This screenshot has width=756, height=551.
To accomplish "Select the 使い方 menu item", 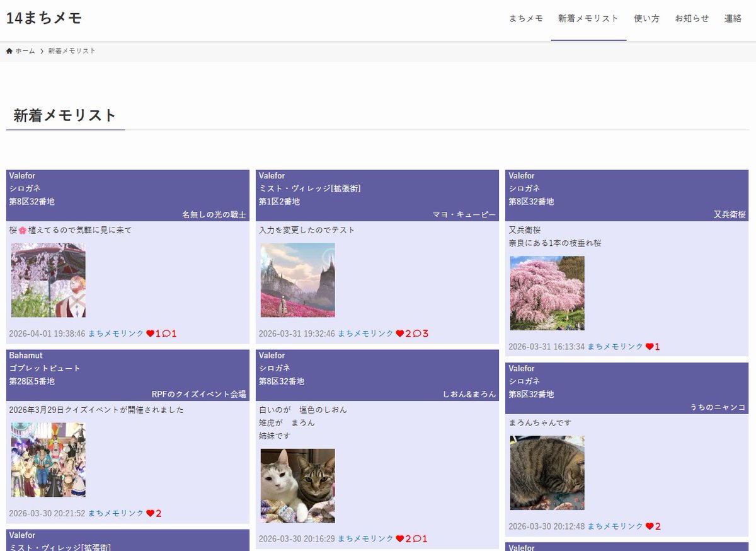I will point(646,18).
